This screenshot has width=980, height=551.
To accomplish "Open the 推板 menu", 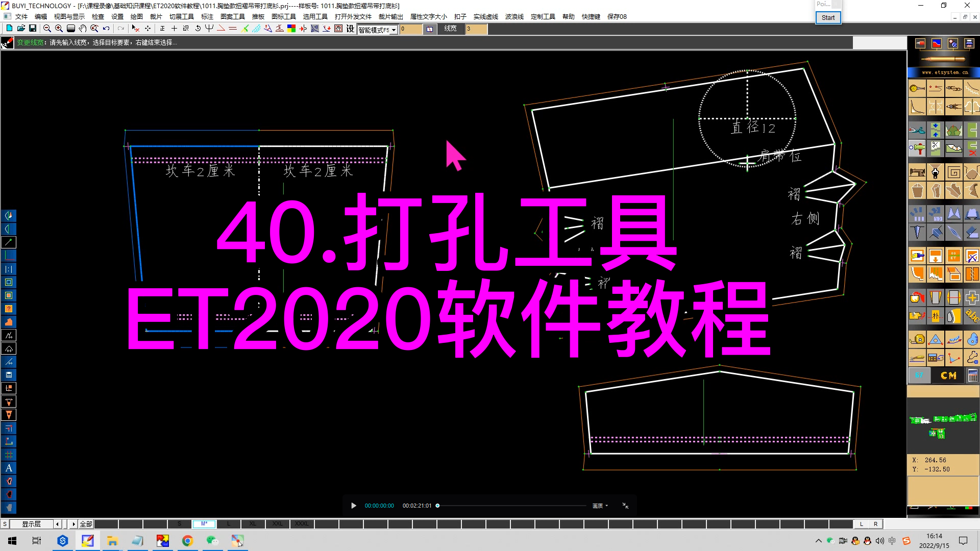I will (258, 16).
